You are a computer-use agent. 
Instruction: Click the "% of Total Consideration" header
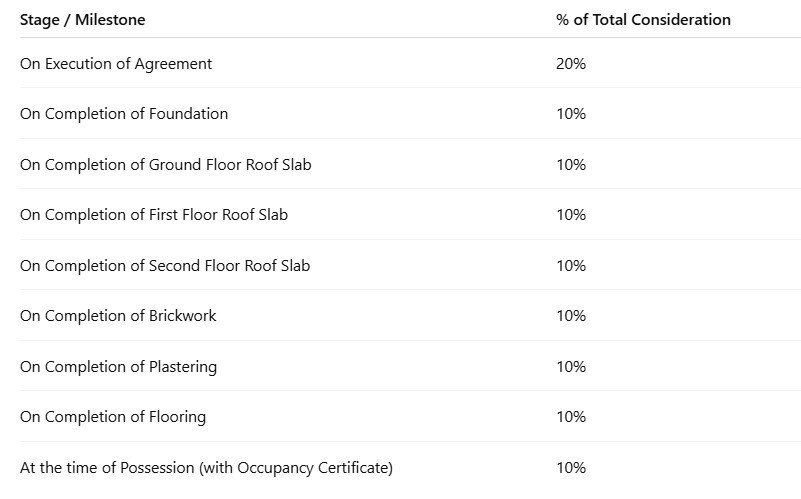(643, 20)
